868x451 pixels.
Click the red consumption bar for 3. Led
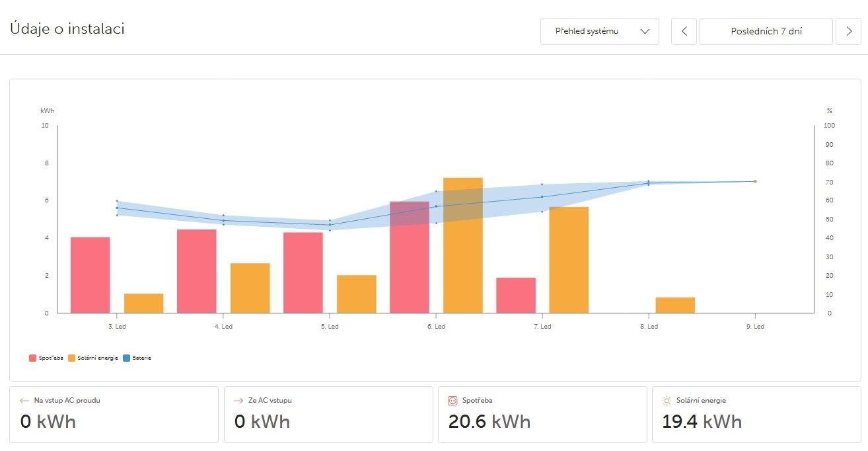click(90, 274)
